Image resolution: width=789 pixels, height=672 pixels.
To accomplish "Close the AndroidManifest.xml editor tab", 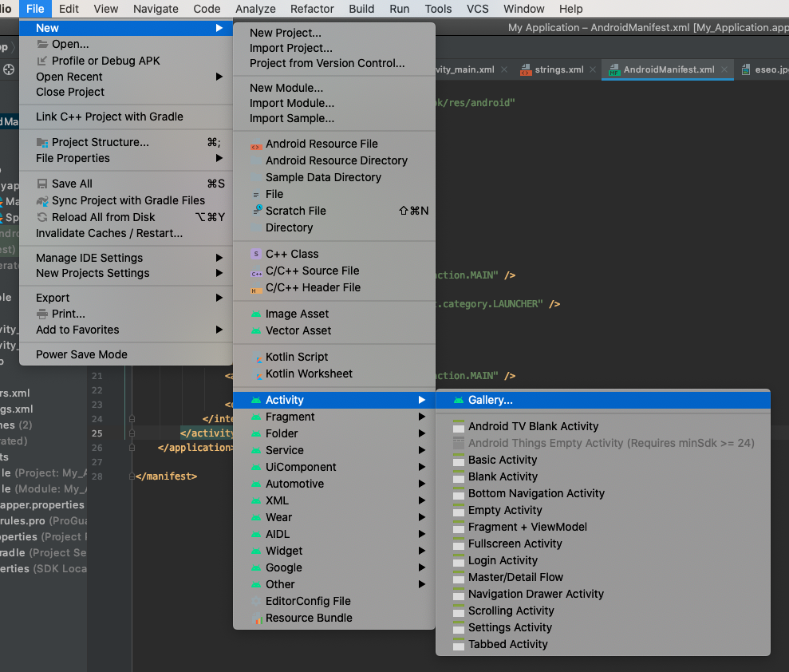I will tap(724, 69).
